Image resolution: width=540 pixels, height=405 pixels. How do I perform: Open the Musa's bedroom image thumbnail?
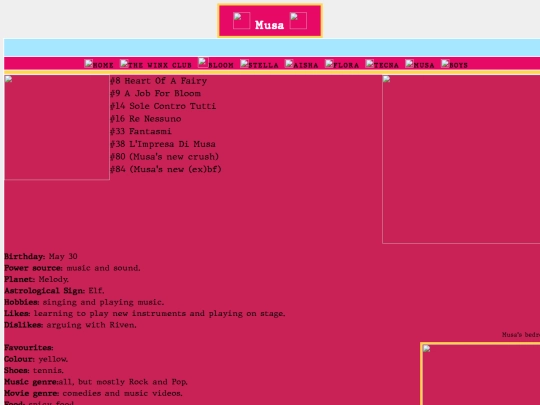(x=480, y=374)
